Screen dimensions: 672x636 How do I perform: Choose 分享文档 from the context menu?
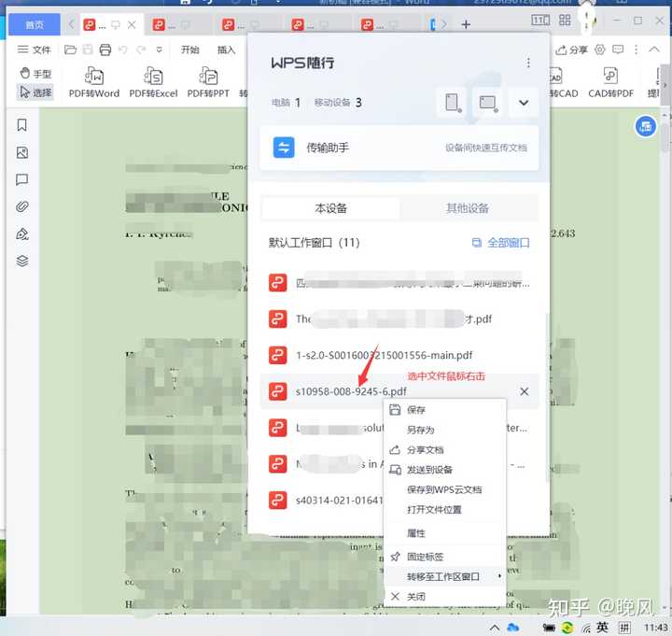tap(444, 450)
